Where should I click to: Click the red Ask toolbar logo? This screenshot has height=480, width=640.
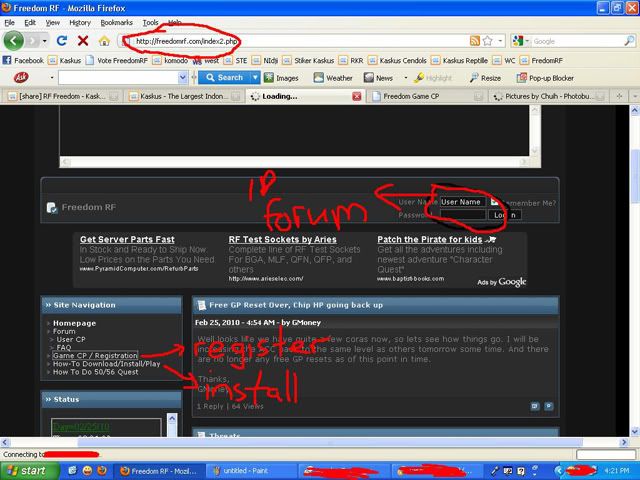21,78
